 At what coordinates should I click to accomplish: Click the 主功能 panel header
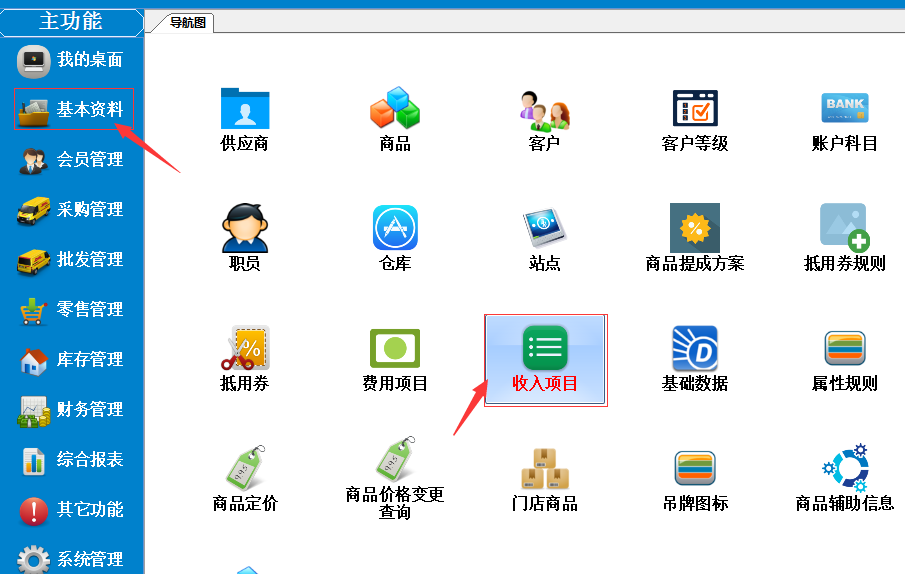(72, 22)
